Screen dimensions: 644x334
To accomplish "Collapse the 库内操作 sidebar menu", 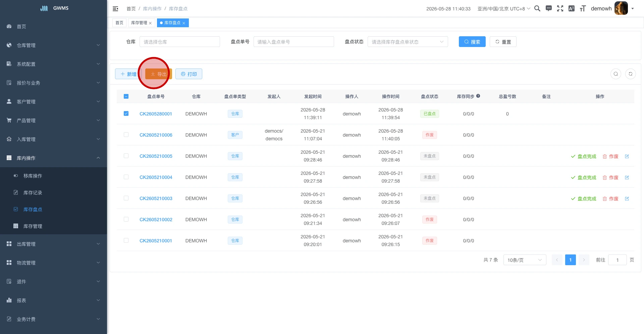I will 53,158.
